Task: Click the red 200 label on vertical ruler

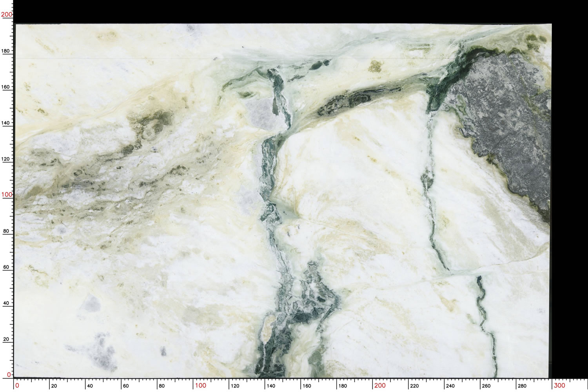Action: 7,15
